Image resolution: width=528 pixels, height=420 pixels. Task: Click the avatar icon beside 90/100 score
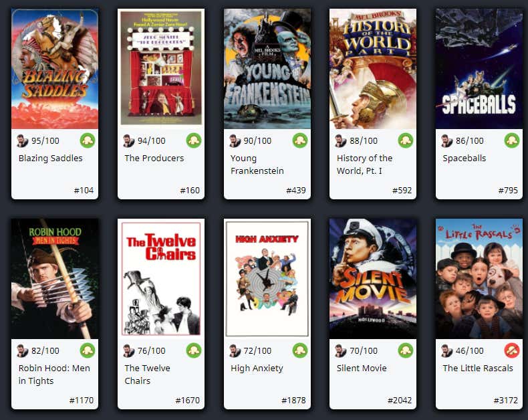(x=235, y=141)
